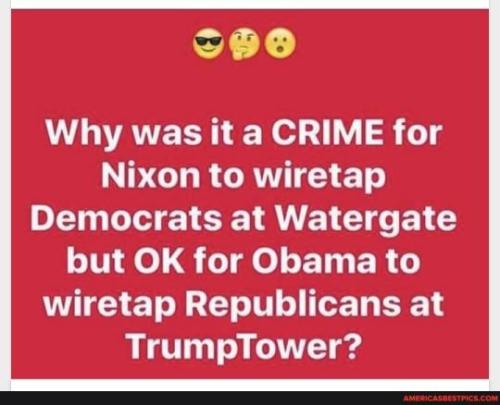Select the word Watergate
This screenshot has width=500, height=405.
pos(366,220)
